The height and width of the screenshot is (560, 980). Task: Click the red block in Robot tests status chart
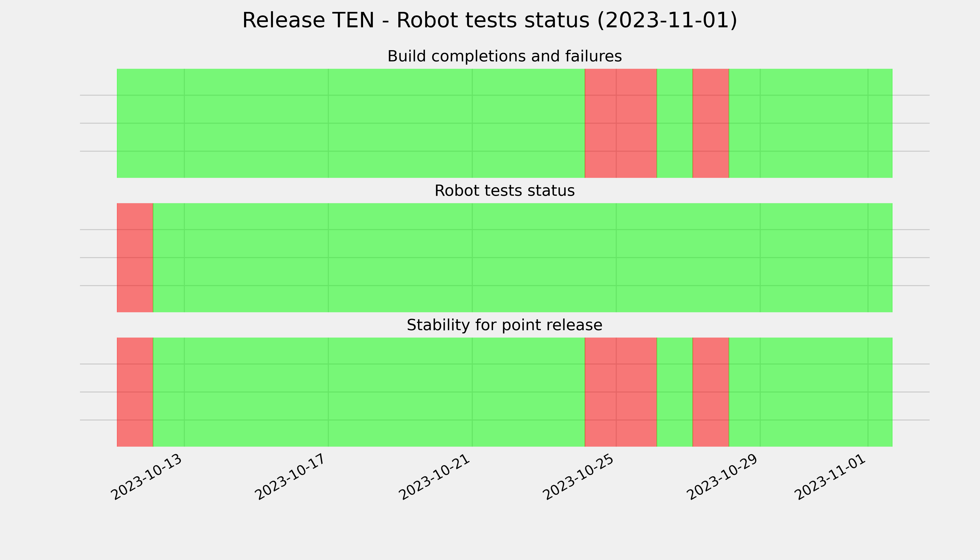[x=135, y=258]
